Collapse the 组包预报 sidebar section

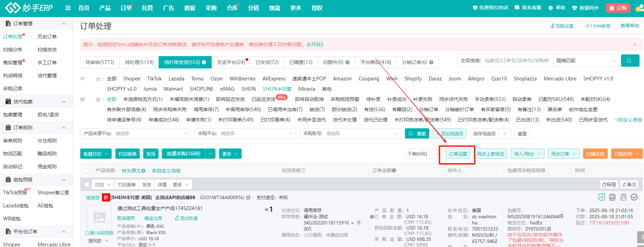tap(64, 180)
